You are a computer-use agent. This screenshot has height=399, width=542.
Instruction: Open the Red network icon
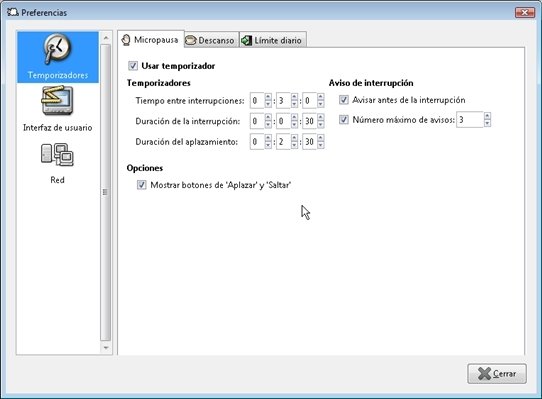(57, 155)
